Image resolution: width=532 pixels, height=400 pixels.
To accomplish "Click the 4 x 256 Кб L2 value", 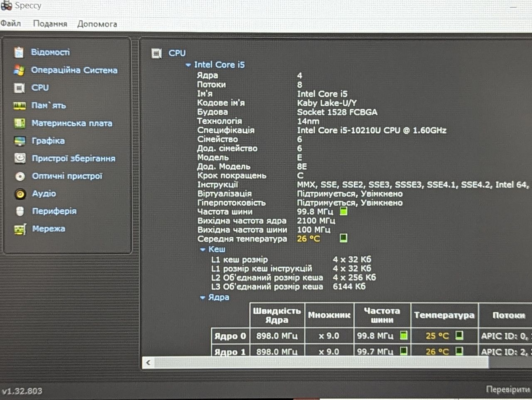I will pos(354,277).
